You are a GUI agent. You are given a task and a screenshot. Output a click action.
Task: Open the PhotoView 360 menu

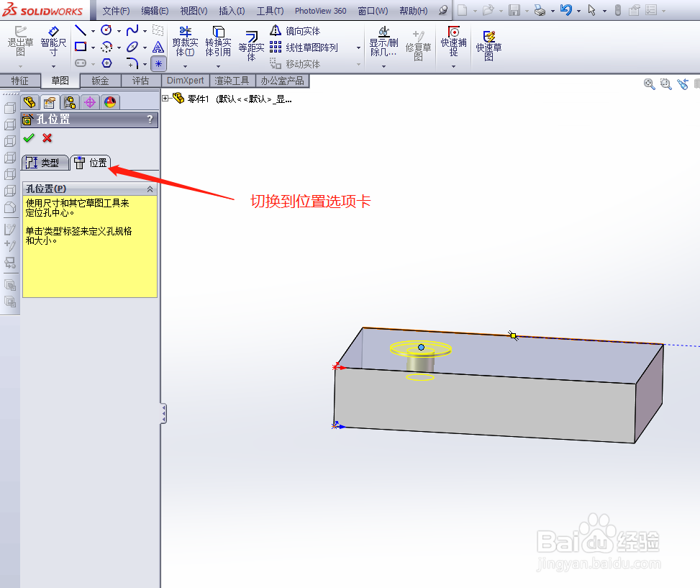(x=319, y=10)
